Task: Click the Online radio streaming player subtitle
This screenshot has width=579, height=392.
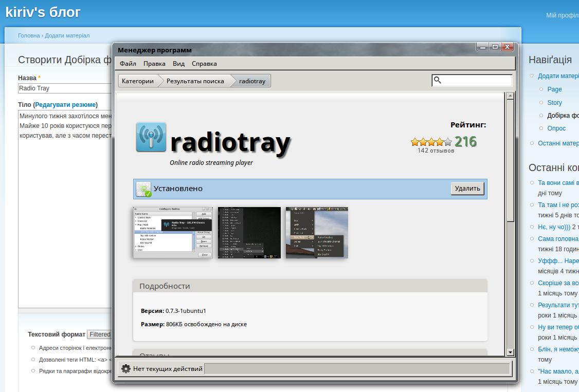Action: pos(211,163)
